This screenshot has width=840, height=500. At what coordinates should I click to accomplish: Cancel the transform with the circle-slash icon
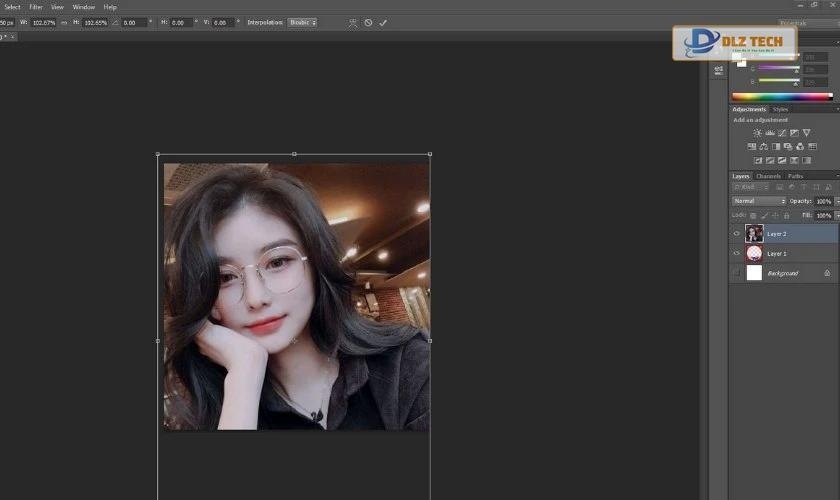pos(368,22)
